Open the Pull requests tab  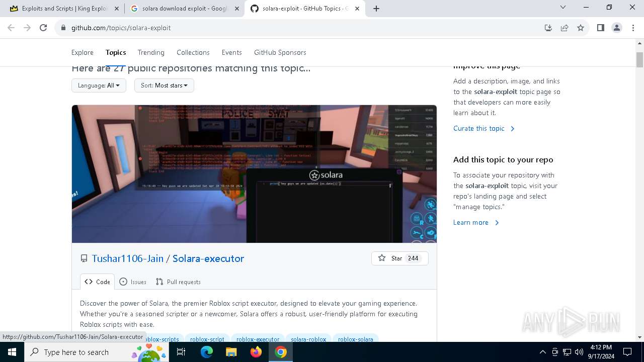(178, 282)
